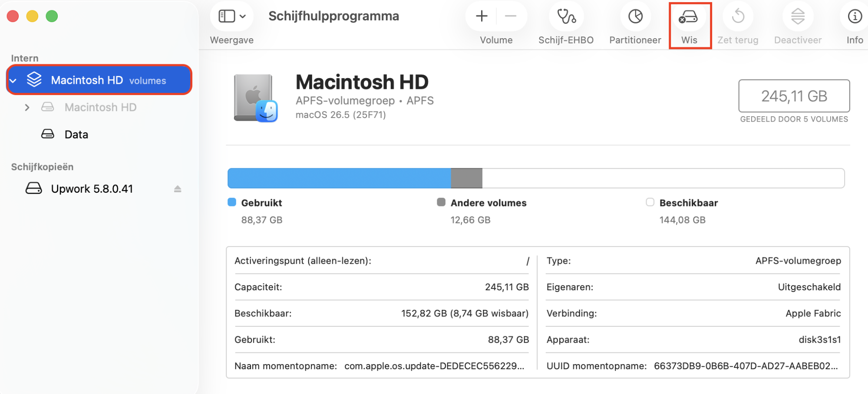
Task: Click the Eigenaren Uitgeschakeld value
Action: (x=809, y=287)
